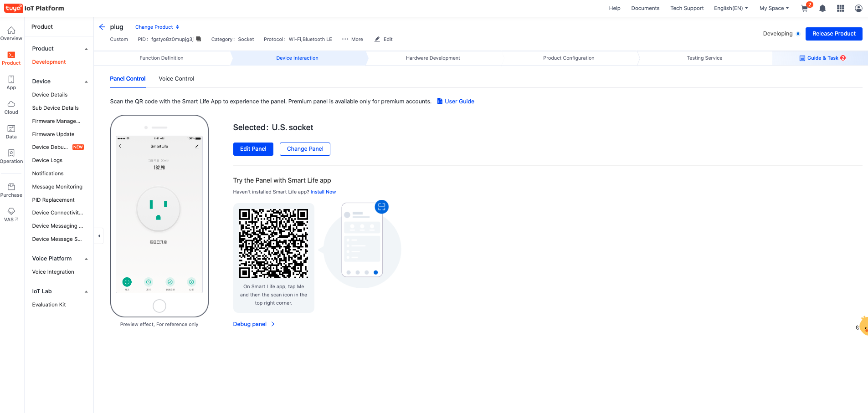Viewport: 868px width, 413px height.
Task: Go to the Function Definition step
Action: [162, 58]
